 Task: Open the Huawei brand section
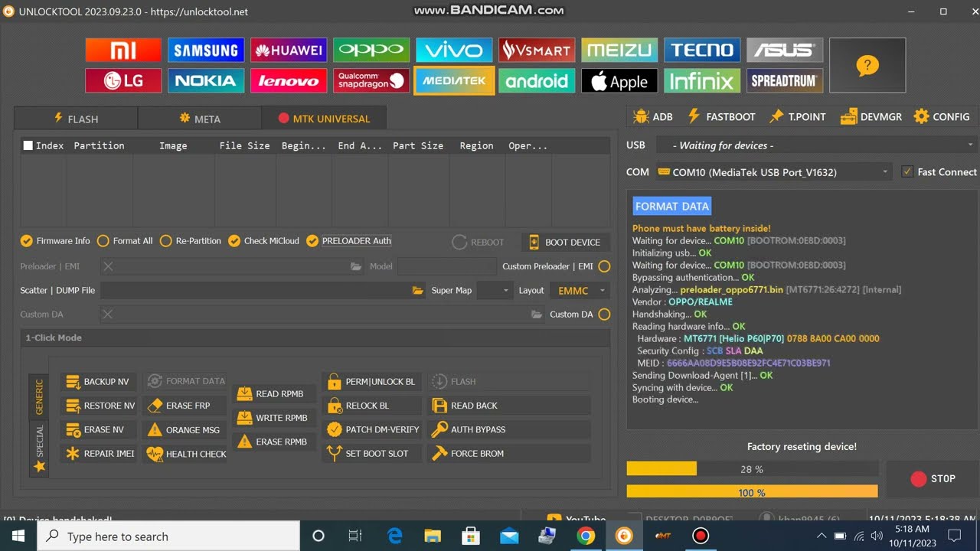click(289, 51)
